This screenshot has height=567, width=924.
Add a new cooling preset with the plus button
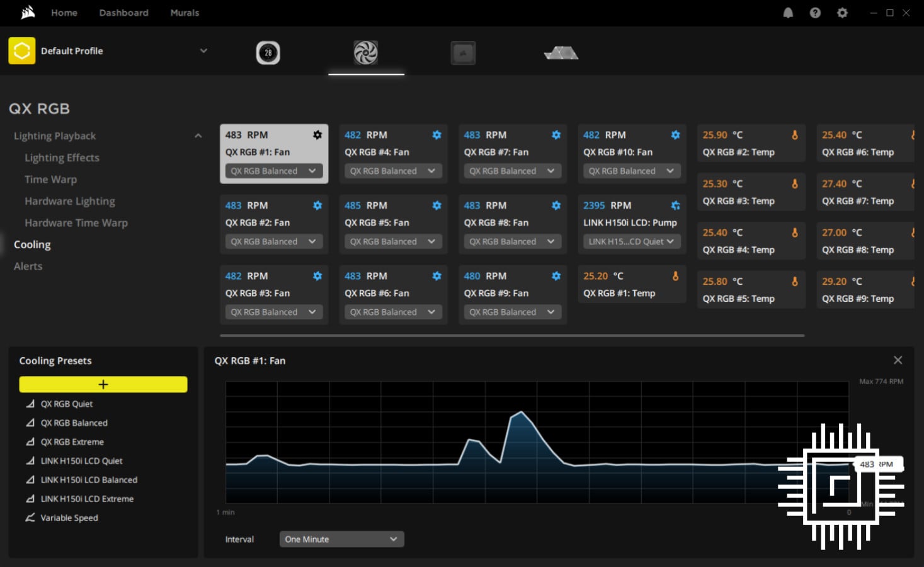[103, 384]
